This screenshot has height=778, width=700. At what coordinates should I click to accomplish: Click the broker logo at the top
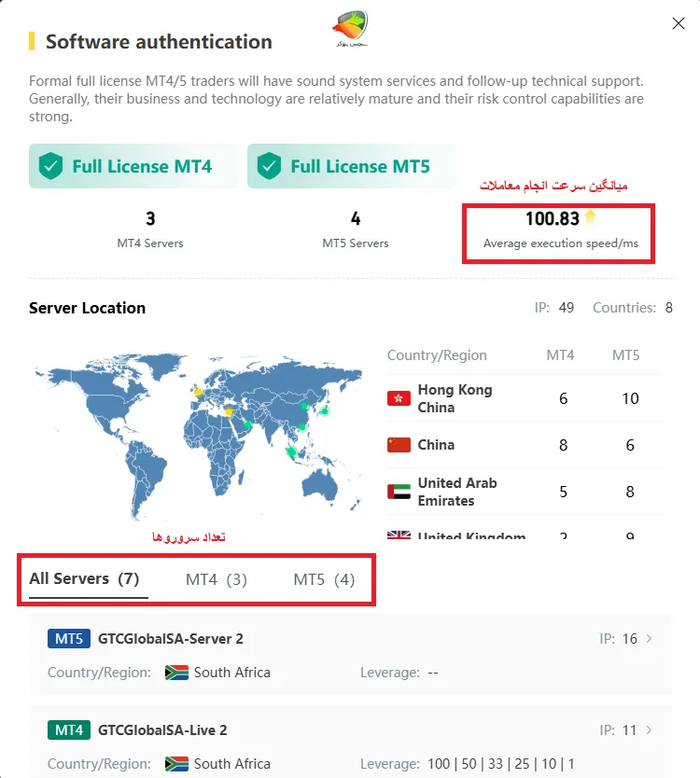click(347, 26)
